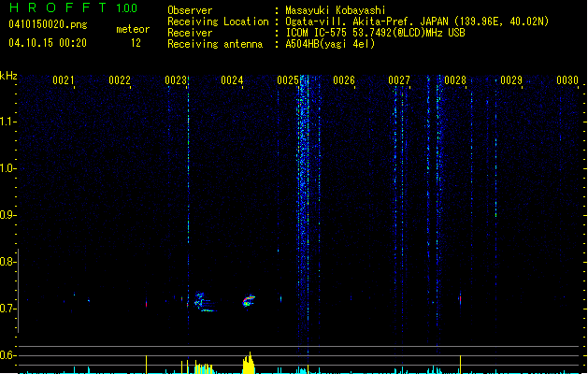The width and height of the screenshot is (588, 374).
Task: Click time marker 0029
Action: (511, 80)
